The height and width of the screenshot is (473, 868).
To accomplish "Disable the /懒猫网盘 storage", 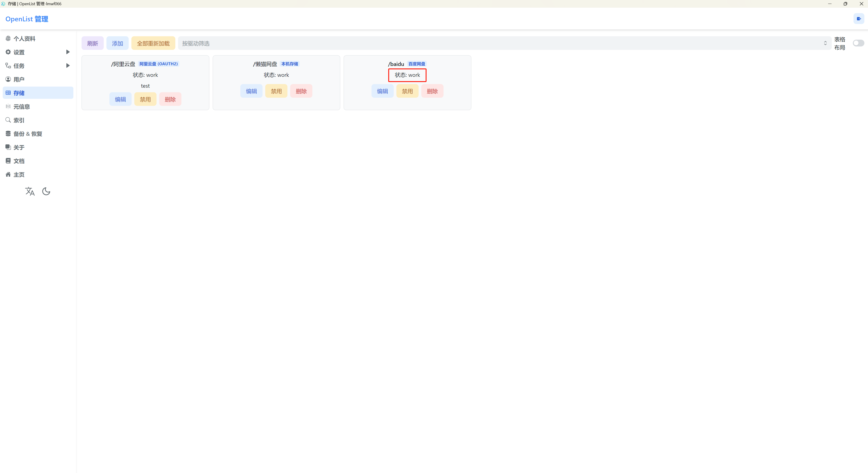I will (x=276, y=91).
